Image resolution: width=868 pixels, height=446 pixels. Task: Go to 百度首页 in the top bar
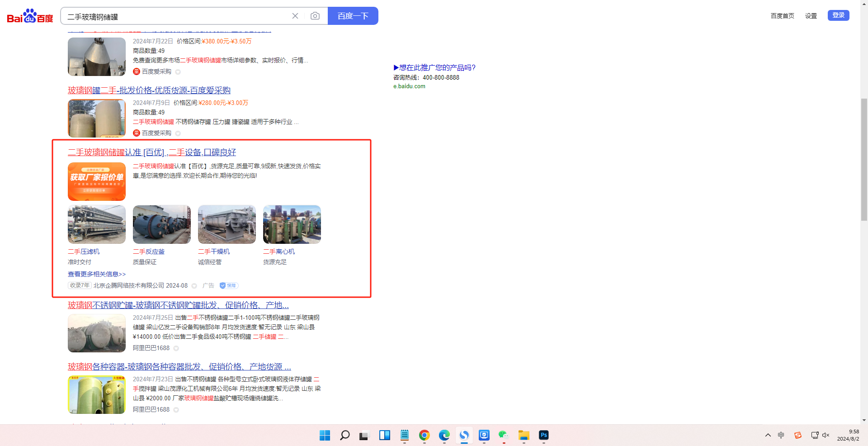pyautogui.click(x=782, y=16)
